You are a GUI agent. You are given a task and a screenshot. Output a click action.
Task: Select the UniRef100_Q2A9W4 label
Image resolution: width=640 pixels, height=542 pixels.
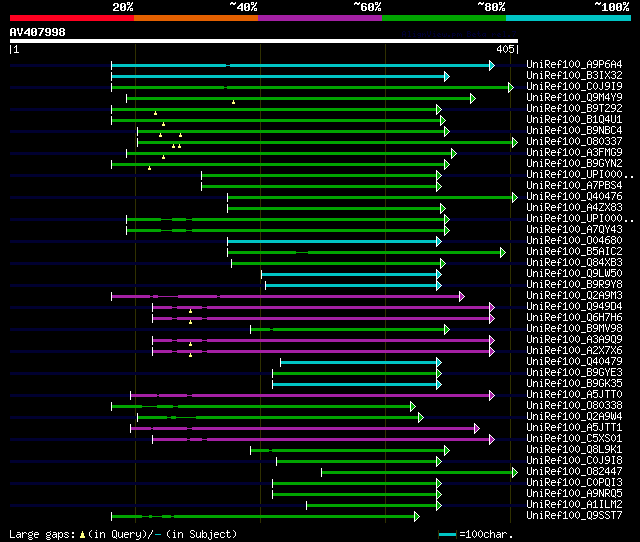[x=574, y=417]
